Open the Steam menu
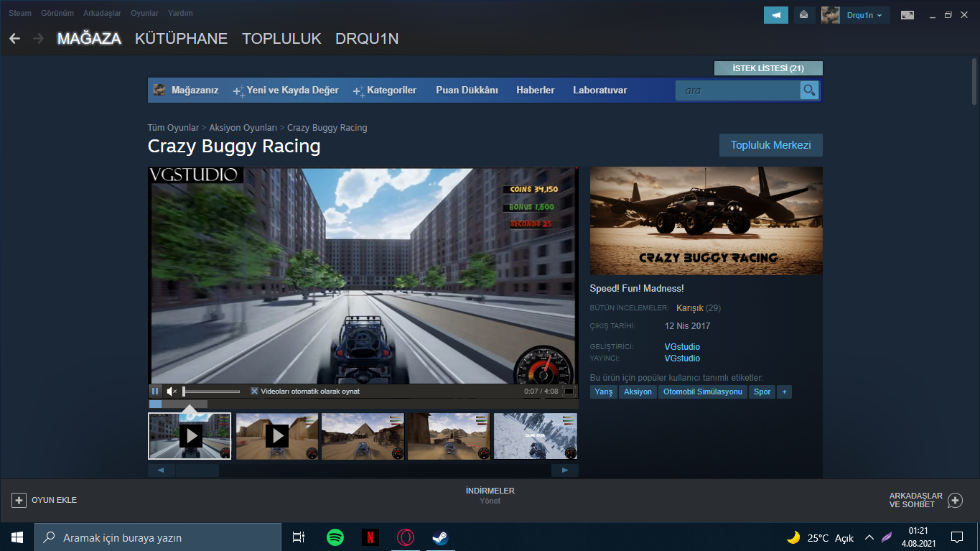980x551 pixels. point(20,13)
